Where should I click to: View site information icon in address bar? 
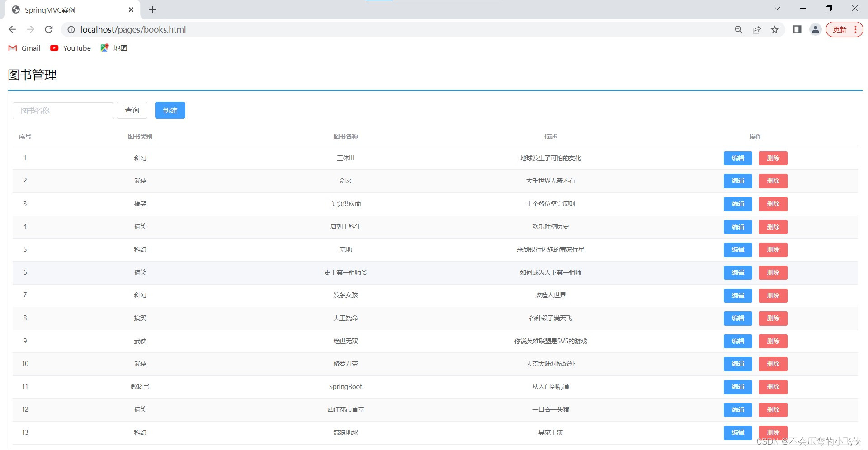click(x=71, y=29)
